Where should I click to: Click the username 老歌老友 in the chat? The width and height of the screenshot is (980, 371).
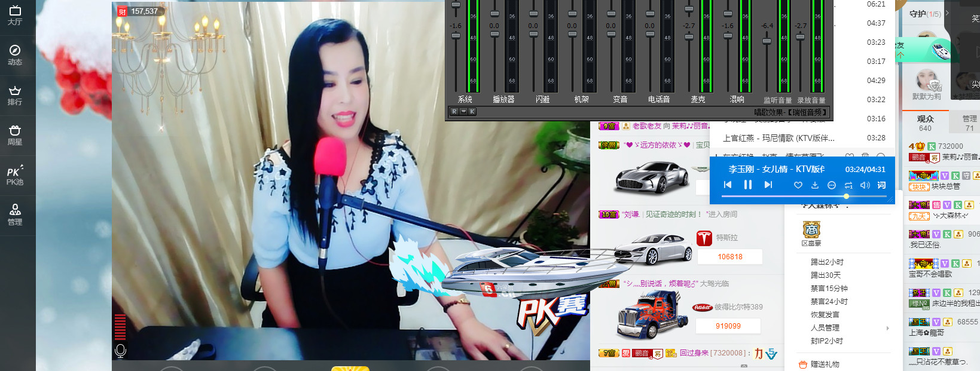click(x=646, y=126)
